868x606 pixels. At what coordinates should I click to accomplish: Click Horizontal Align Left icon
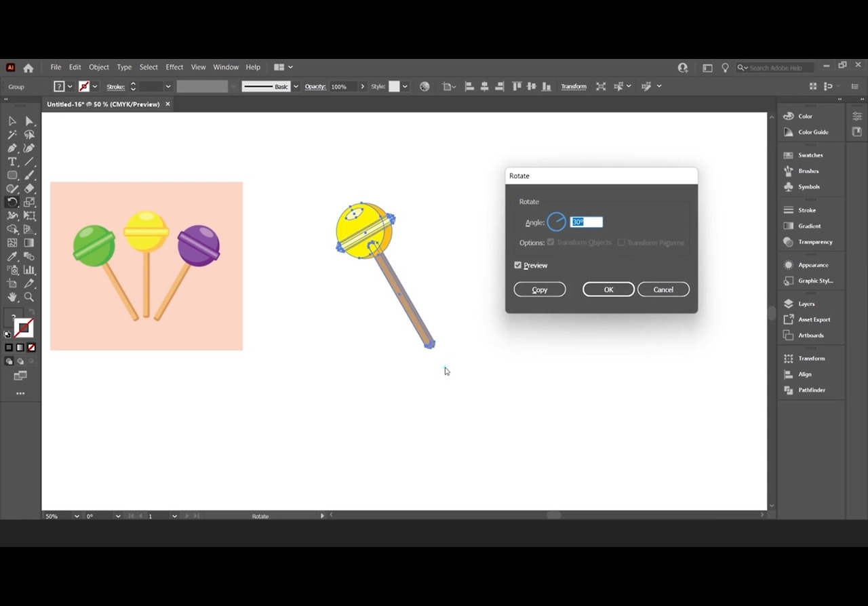469,87
